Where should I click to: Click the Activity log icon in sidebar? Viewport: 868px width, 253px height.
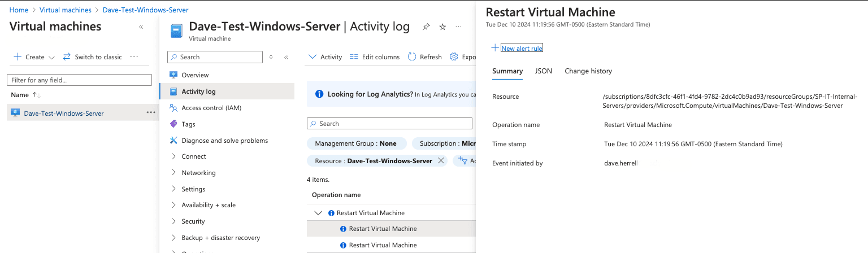[173, 91]
